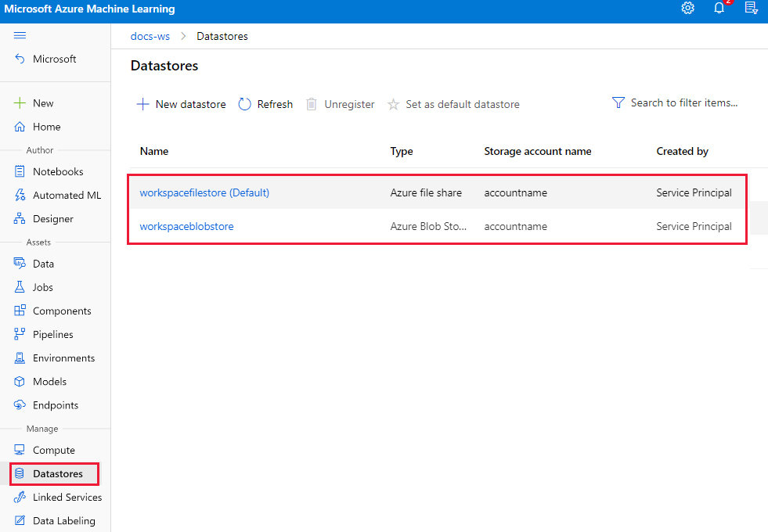
Task: Click the Pipelines icon
Action: click(20, 334)
